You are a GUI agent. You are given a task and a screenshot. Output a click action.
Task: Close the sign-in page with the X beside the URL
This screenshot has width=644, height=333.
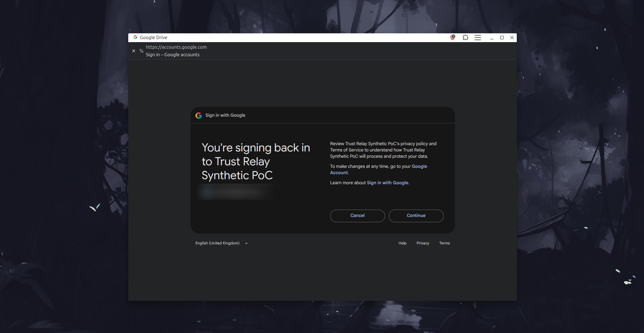pyautogui.click(x=134, y=51)
